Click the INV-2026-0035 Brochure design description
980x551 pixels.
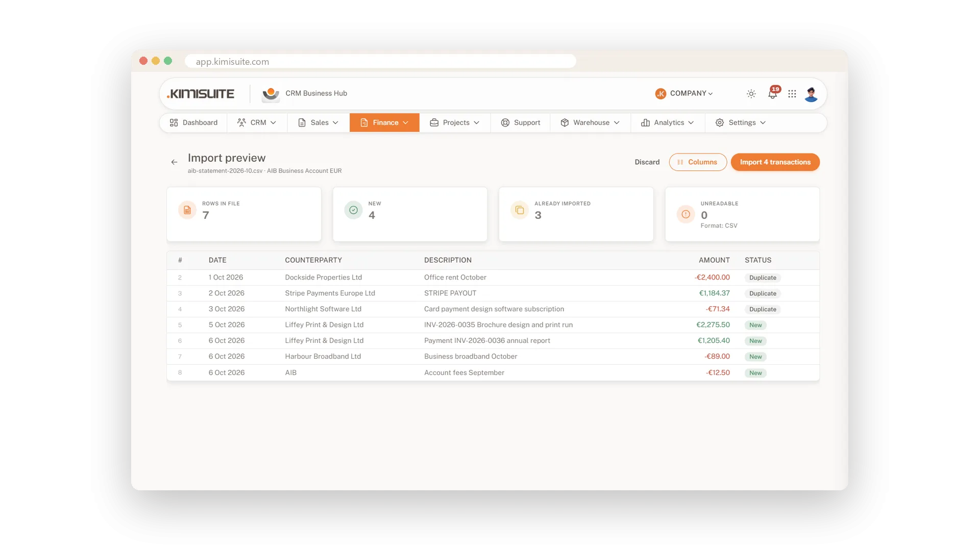pyautogui.click(x=498, y=325)
